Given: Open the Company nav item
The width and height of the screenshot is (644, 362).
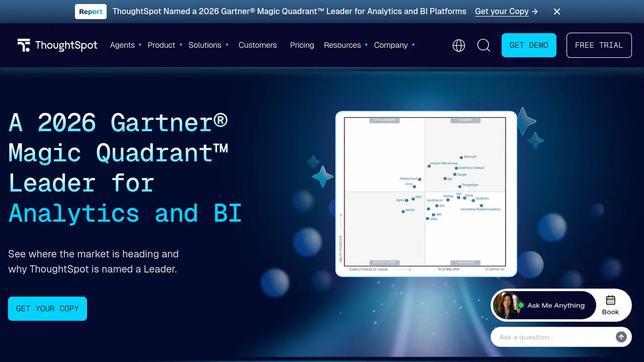Looking at the screenshot, I should (391, 45).
